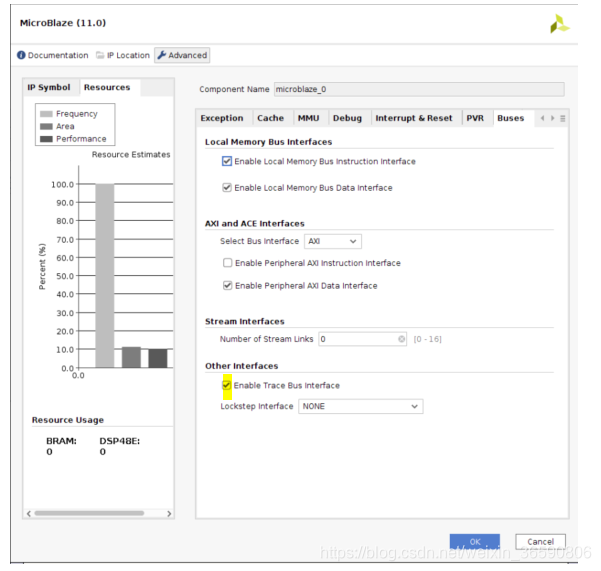Click the IP Location folder icon
This screenshot has width=601, height=571.
click(100, 55)
